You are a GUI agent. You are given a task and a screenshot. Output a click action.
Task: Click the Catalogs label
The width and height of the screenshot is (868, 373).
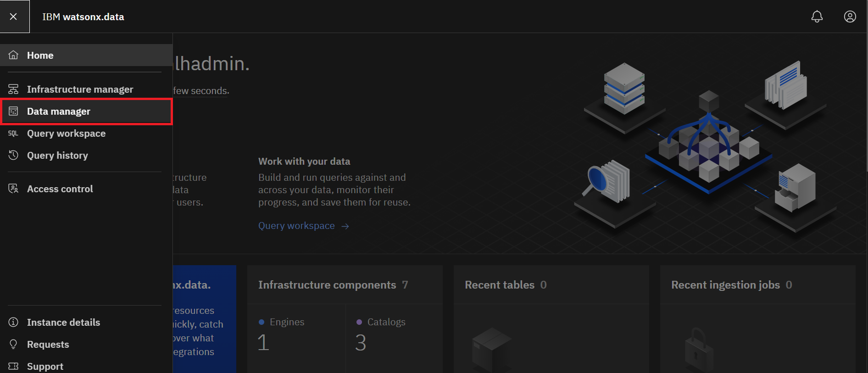(x=386, y=322)
